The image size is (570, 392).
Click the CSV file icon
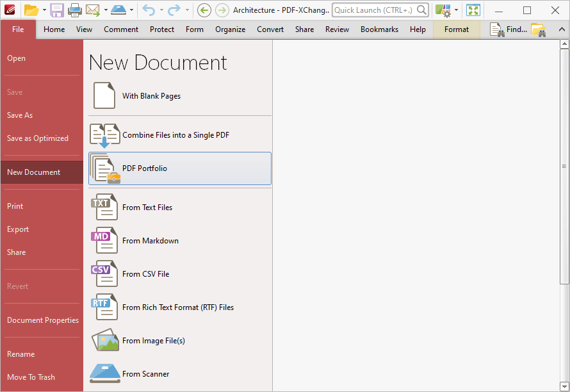[104, 274]
